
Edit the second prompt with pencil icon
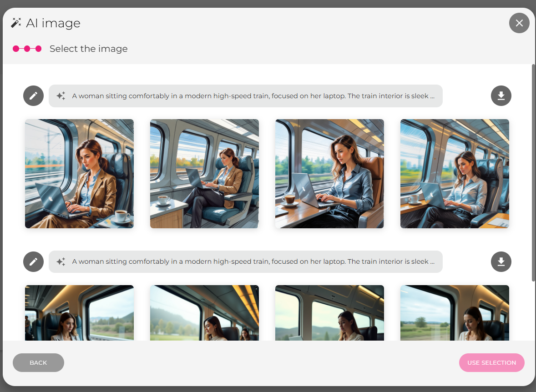(x=34, y=262)
